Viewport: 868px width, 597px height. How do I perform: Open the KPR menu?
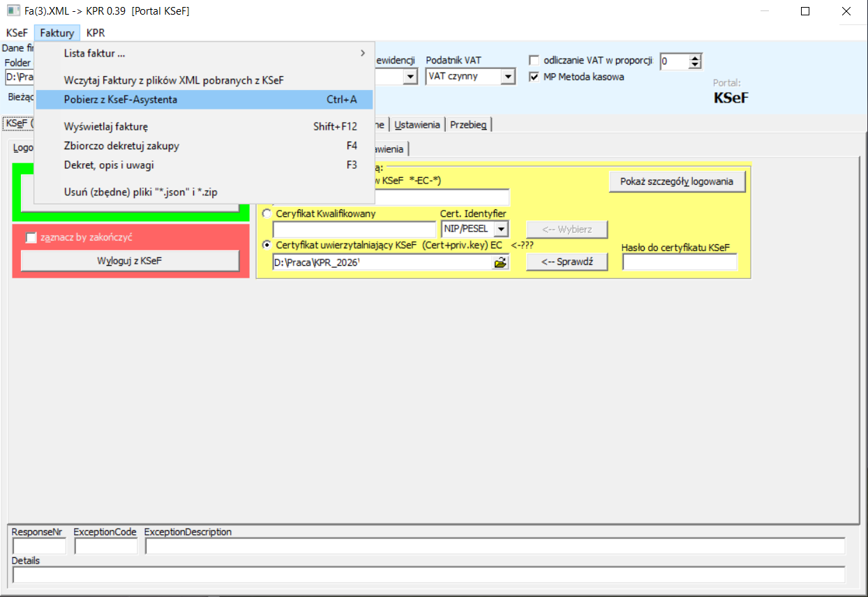96,33
